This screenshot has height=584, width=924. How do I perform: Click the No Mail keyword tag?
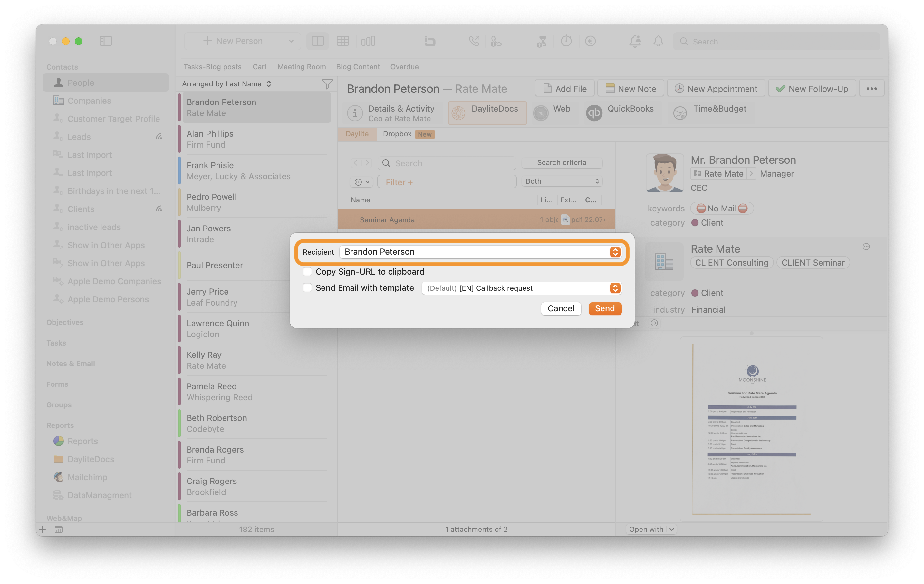point(722,209)
